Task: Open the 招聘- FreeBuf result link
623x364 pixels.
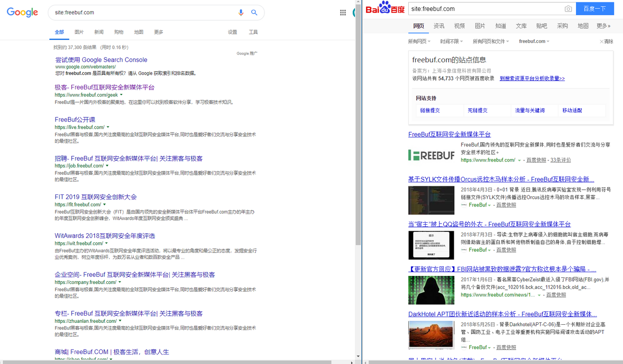Action: 128,159
